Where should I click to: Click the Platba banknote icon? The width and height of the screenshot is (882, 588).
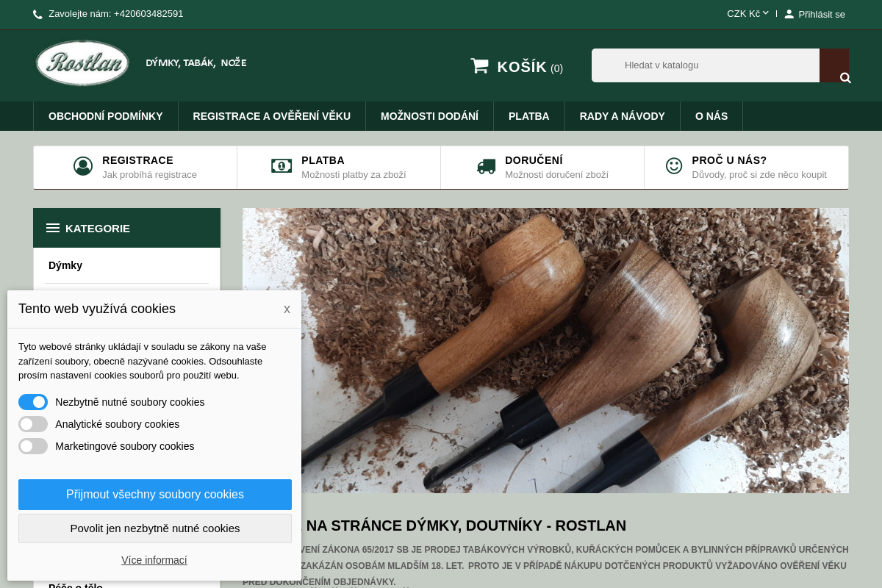click(x=282, y=166)
